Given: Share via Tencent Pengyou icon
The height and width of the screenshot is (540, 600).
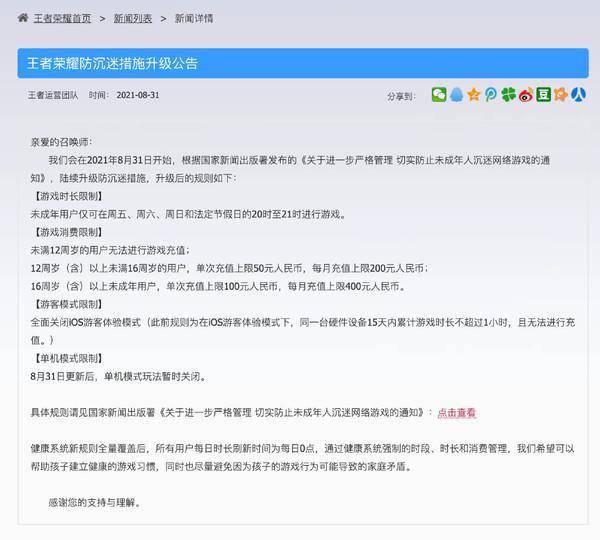Looking at the screenshot, I should [x=491, y=95].
